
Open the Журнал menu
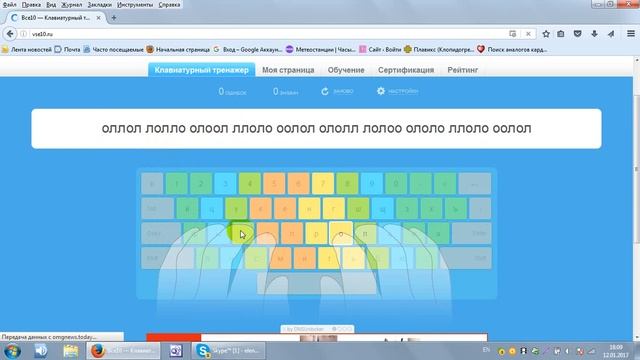coord(71,5)
